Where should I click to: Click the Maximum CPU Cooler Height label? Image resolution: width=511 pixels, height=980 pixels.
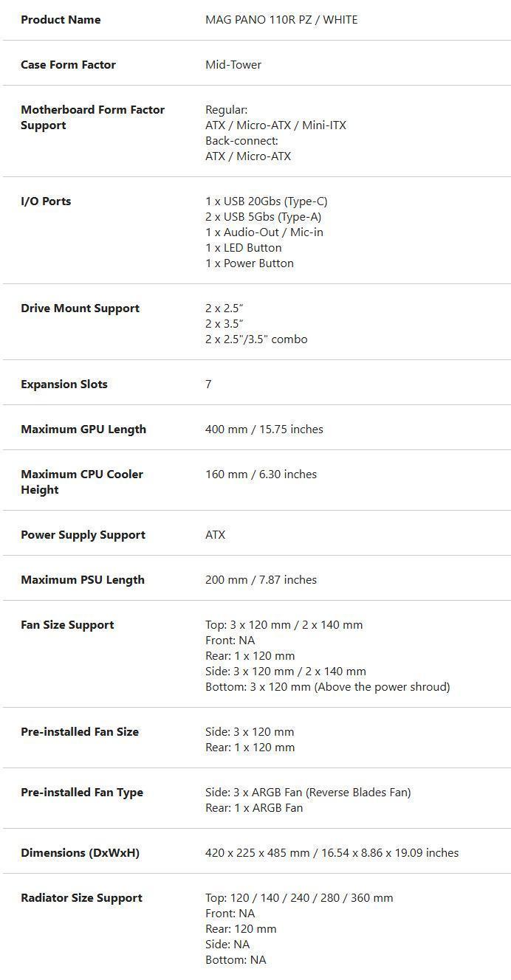(82, 482)
